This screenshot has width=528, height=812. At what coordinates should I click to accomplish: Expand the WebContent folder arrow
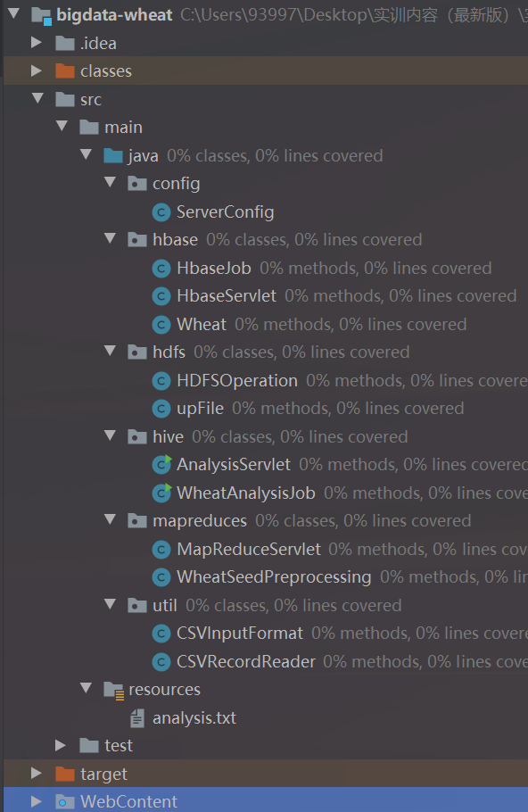click(x=37, y=801)
